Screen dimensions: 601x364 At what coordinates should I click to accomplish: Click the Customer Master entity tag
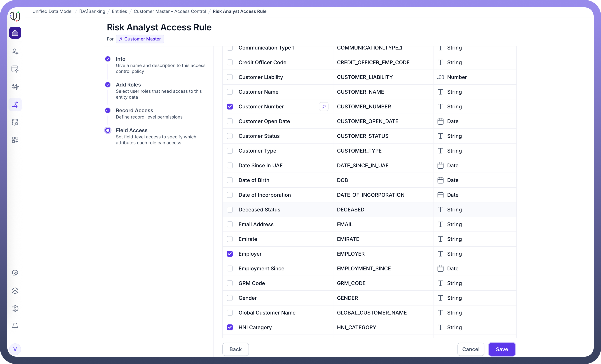(x=140, y=39)
